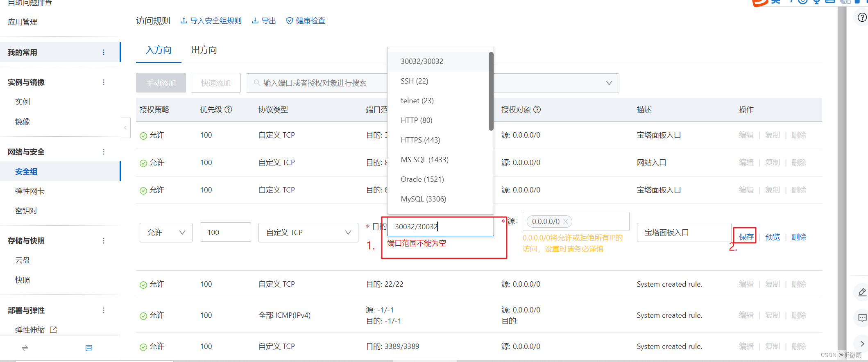Image resolution: width=868 pixels, height=362 pixels.
Task: Select the SSH (22) port option
Action: [438, 81]
